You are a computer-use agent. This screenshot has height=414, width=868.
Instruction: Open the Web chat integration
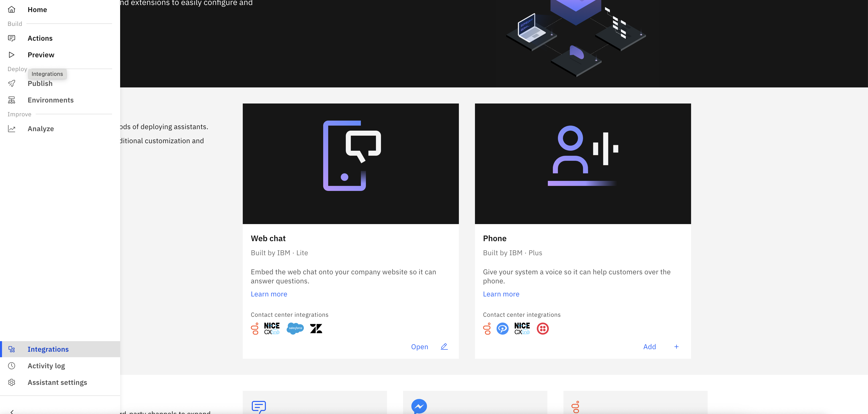pos(420,346)
